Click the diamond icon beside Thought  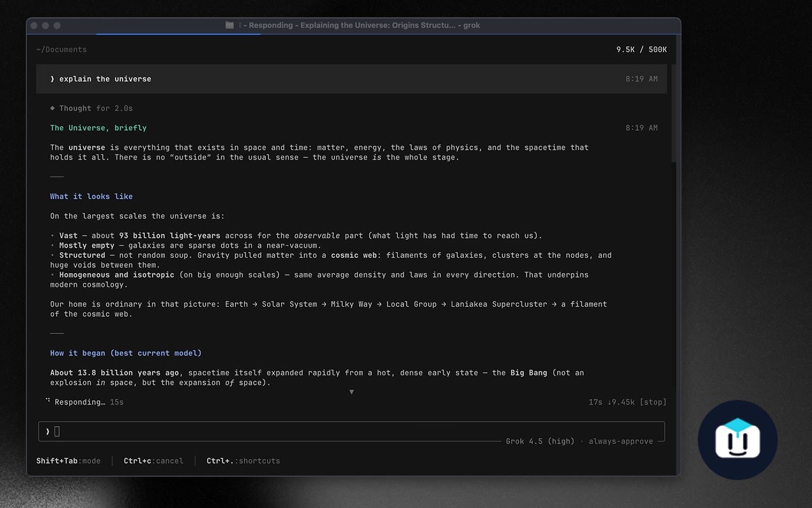(x=53, y=109)
